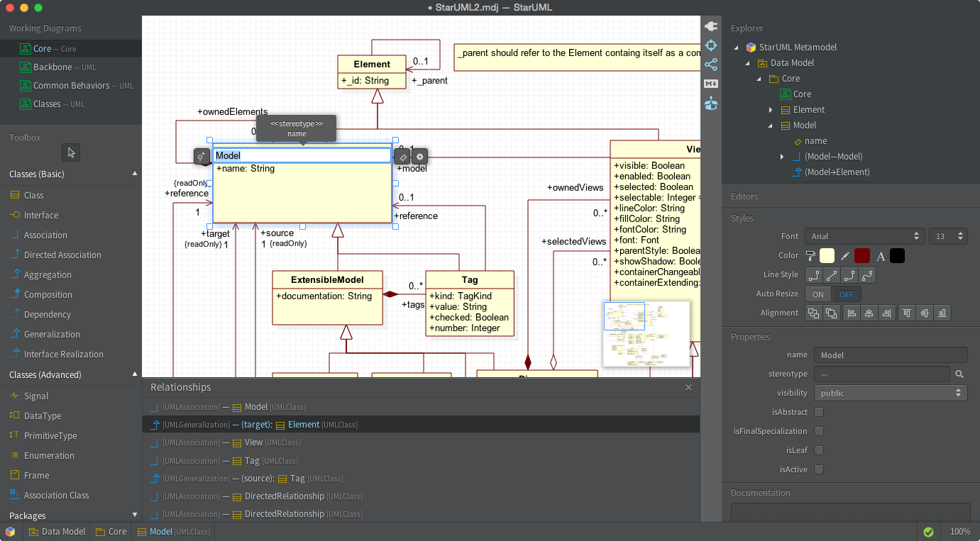Click the visibility quick-edit button beside Model name
Screen dimensions: 980x541
point(202,156)
